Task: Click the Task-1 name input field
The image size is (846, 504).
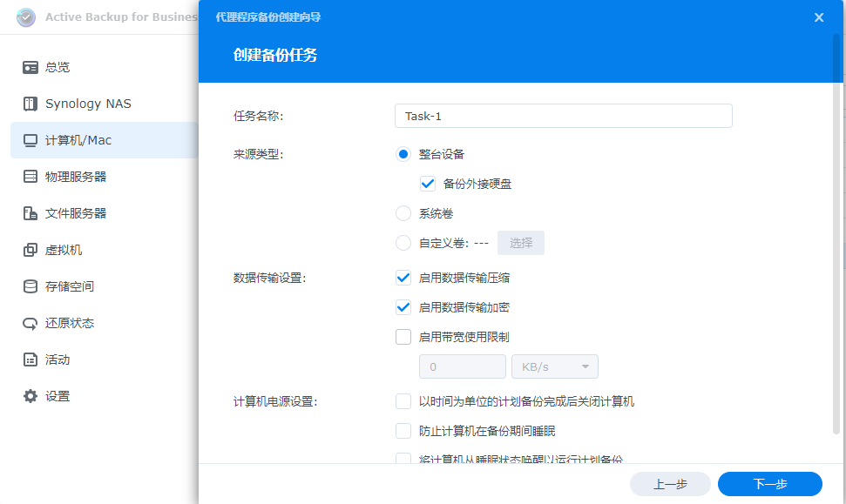Action: [x=563, y=115]
